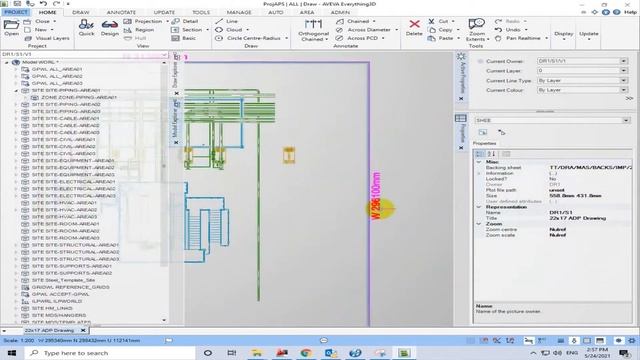
Task: Close the 22x17 ADP Drawing tab
Action: point(83,330)
